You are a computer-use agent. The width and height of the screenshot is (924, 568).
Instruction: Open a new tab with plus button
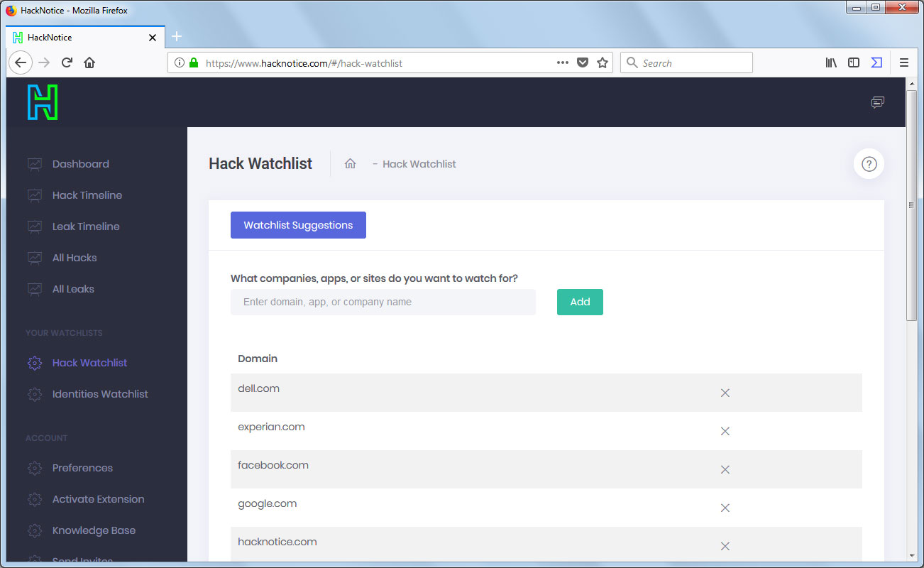pyautogui.click(x=177, y=37)
